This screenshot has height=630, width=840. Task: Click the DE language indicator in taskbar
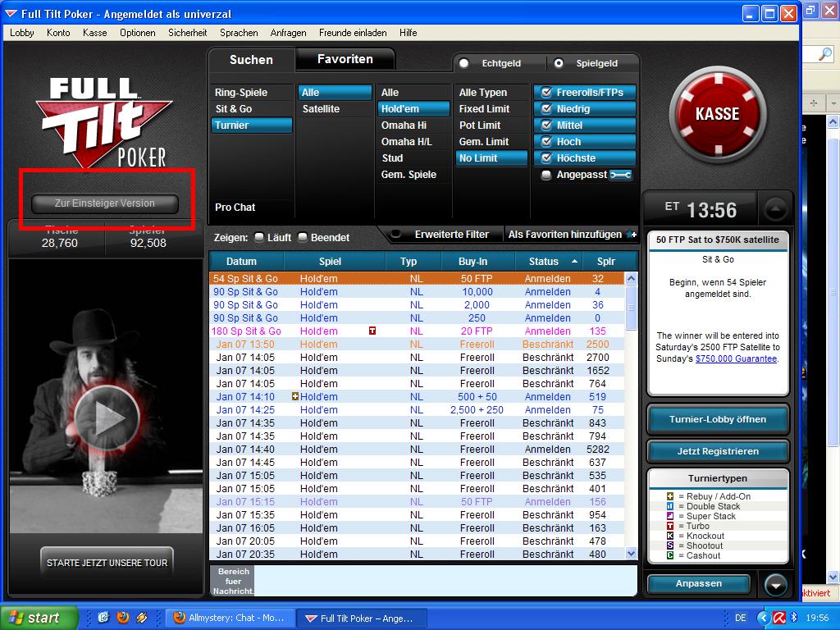741,618
